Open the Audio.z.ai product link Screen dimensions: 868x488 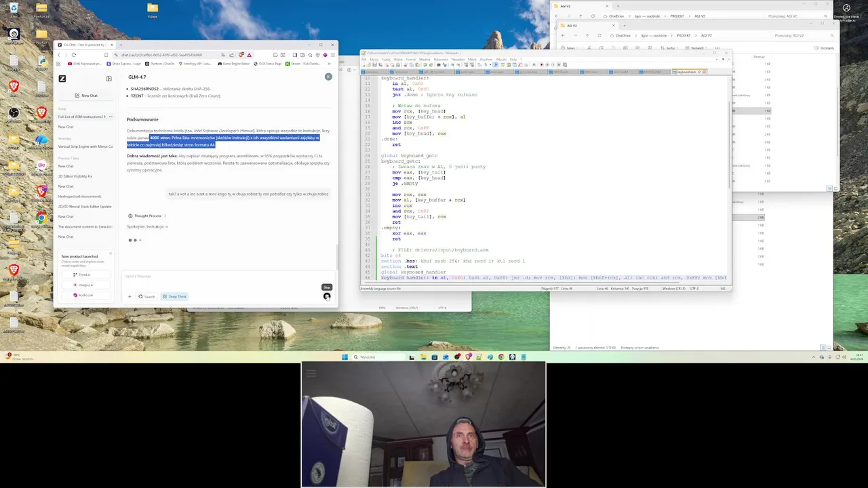[85, 295]
